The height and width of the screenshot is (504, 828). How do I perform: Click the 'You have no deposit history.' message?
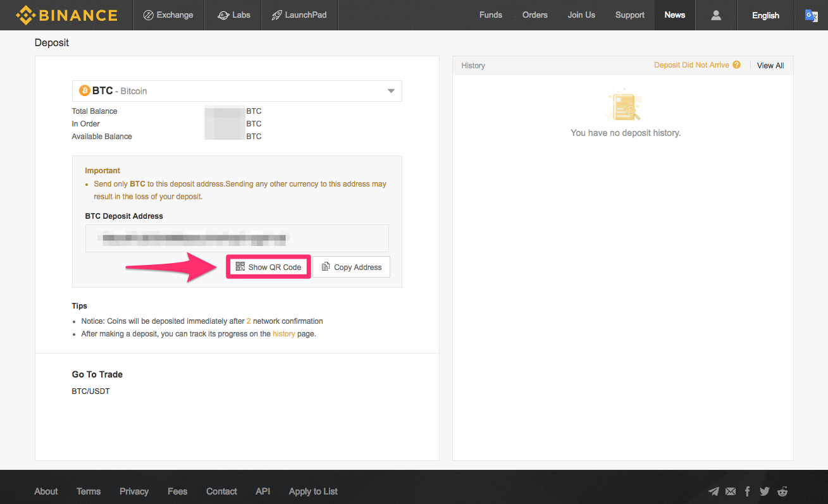(x=626, y=133)
